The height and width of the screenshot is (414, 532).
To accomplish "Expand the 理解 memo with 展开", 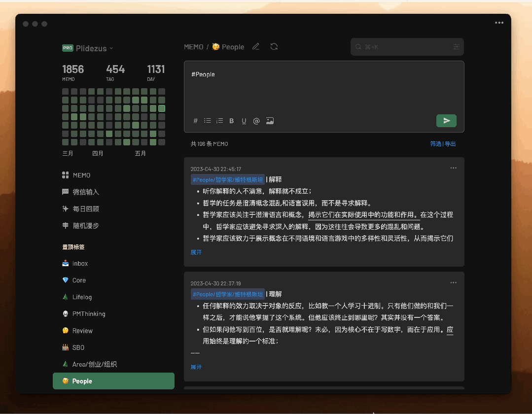I will [x=196, y=367].
